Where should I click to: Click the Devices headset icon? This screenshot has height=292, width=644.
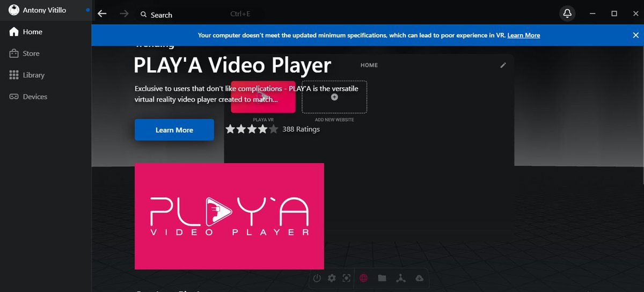[x=14, y=97]
